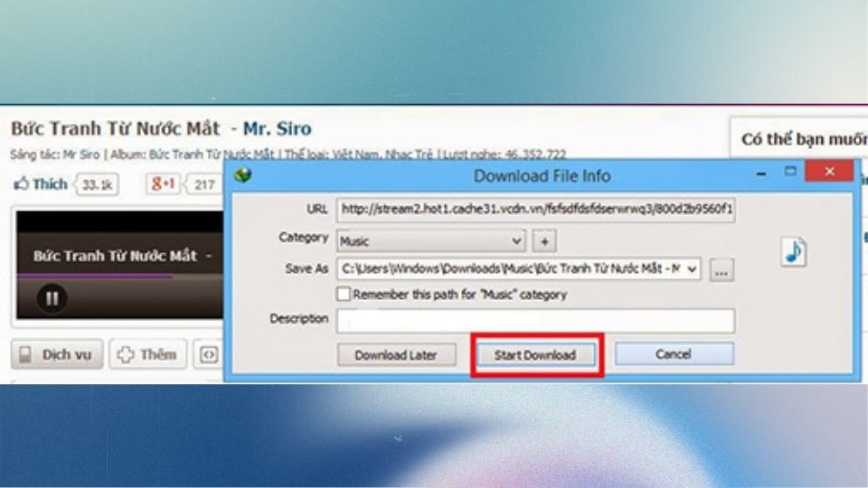
Task: Open the Dịch vụ button
Action: (x=57, y=354)
